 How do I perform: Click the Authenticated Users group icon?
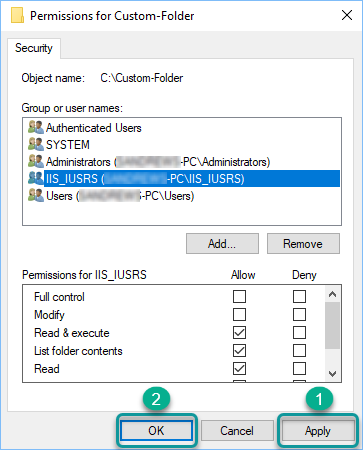(36, 127)
